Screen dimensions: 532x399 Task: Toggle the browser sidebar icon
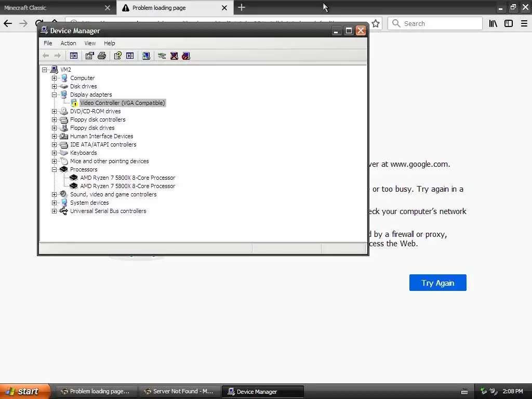[509, 23]
